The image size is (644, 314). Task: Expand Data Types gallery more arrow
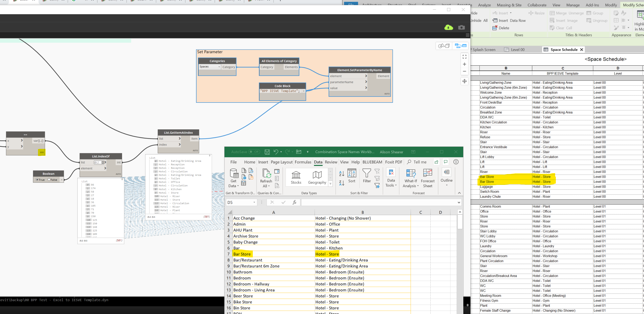(330, 184)
